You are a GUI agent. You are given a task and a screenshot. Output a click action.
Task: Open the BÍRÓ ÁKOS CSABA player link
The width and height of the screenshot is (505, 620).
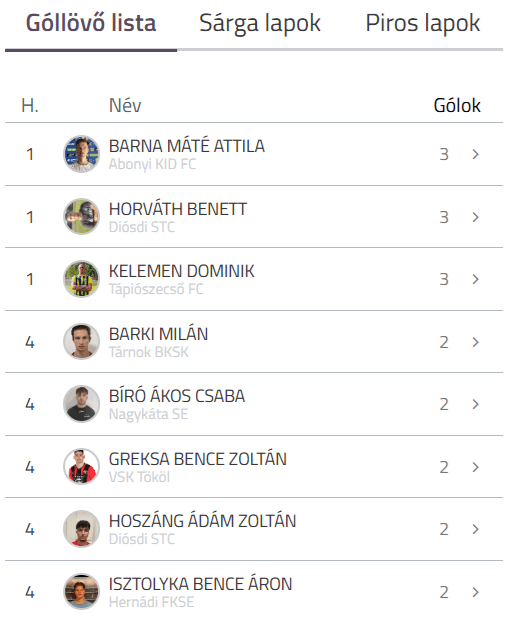(177, 396)
